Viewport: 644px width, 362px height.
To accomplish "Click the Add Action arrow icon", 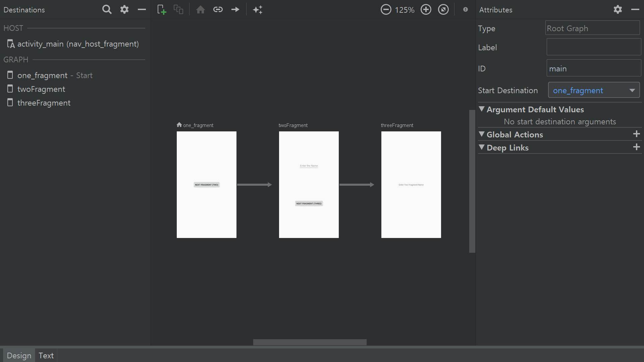I will coord(235,10).
